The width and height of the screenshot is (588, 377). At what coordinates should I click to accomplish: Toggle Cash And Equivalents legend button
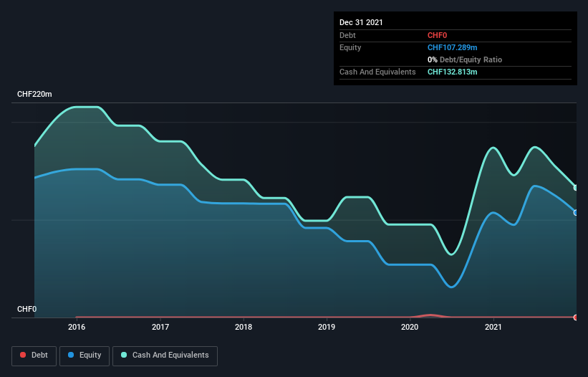tap(165, 355)
